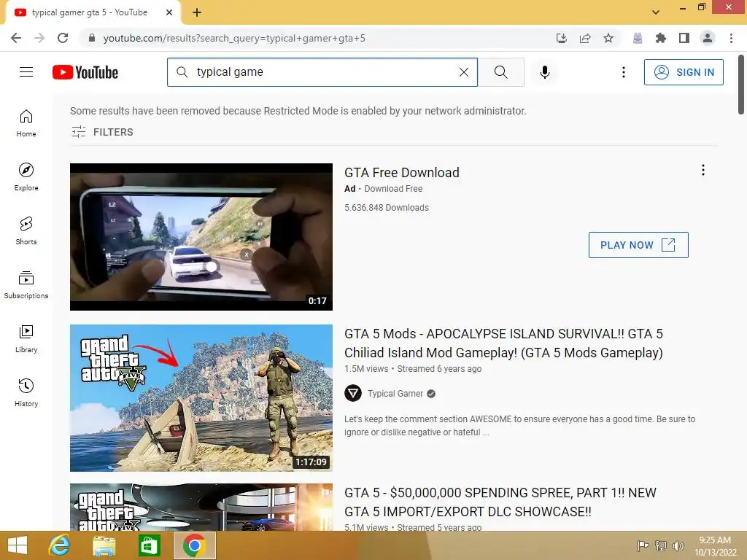Open Explore in the sidebar
The height and width of the screenshot is (560, 747).
pyautogui.click(x=26, y=176)
